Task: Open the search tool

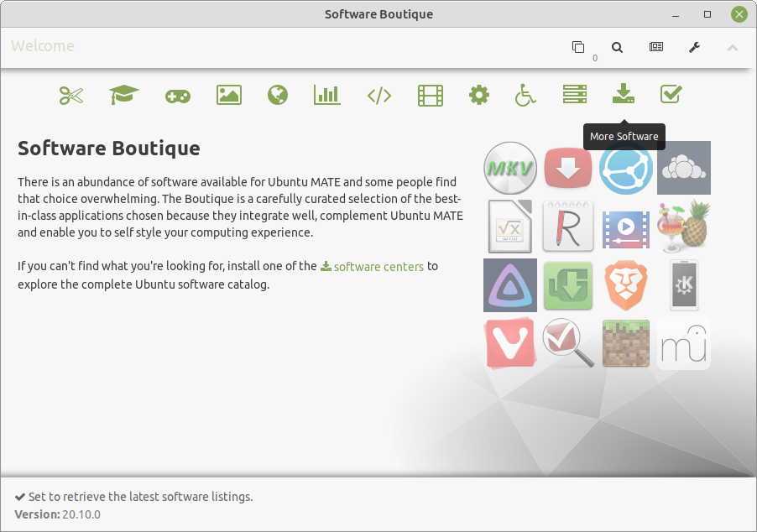Action: [617, 47]
